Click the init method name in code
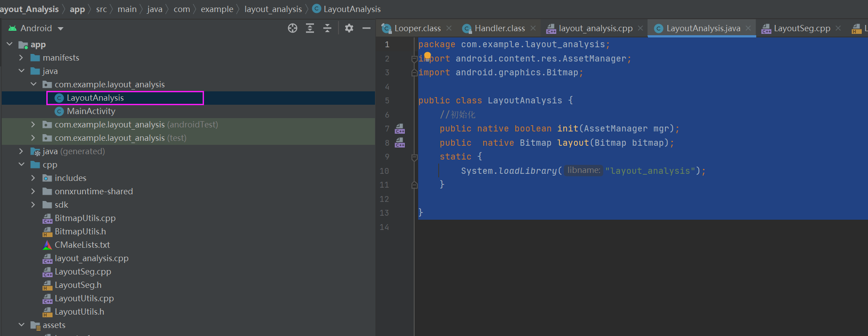The image size is (868, 336). (568, 128)
